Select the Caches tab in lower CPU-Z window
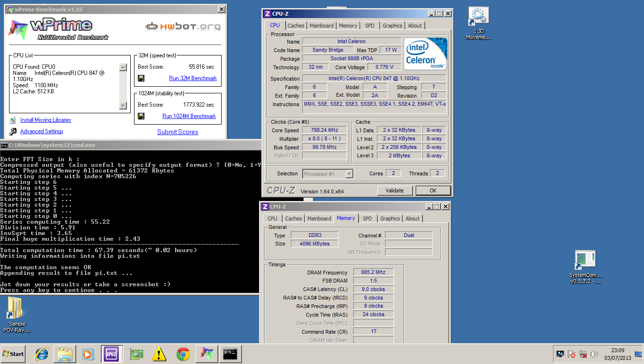Viewport: 644px width, 364px height. click(x=294, y=218)
